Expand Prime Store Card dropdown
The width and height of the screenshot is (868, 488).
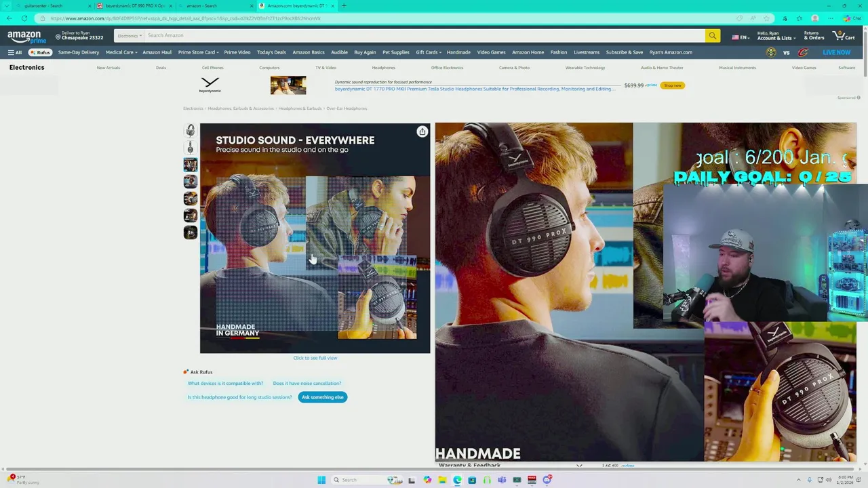198,52
